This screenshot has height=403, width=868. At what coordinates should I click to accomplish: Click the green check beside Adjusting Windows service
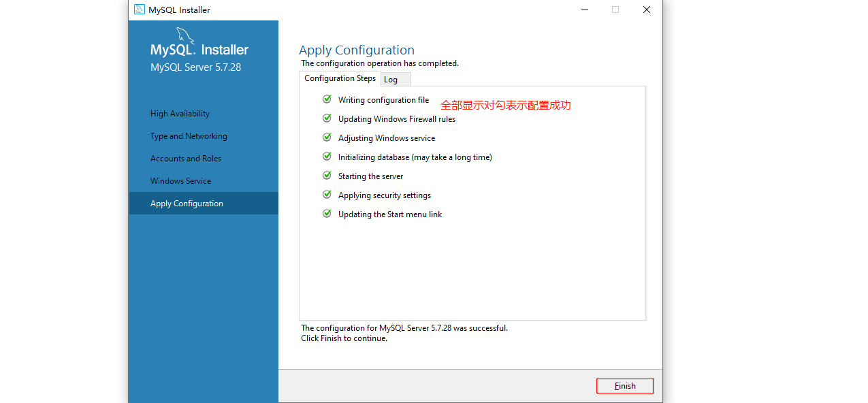(x=327, y=138)
